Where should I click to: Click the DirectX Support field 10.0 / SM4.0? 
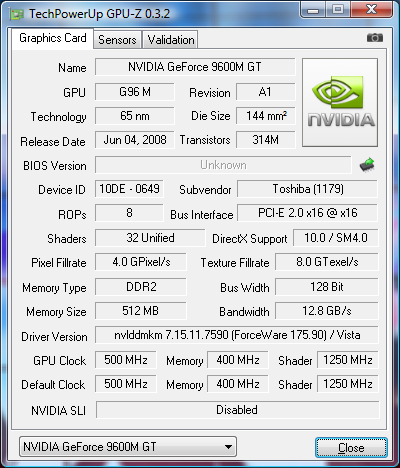[336, 238]
